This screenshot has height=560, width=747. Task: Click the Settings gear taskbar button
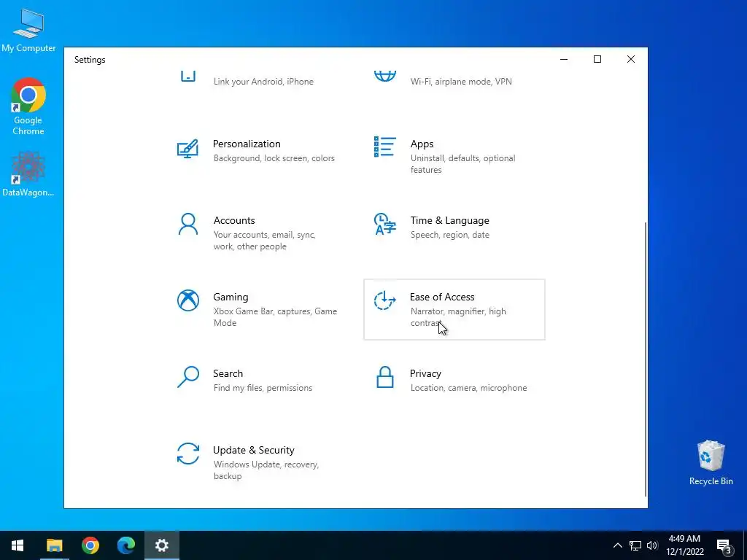tap(161, 545)
